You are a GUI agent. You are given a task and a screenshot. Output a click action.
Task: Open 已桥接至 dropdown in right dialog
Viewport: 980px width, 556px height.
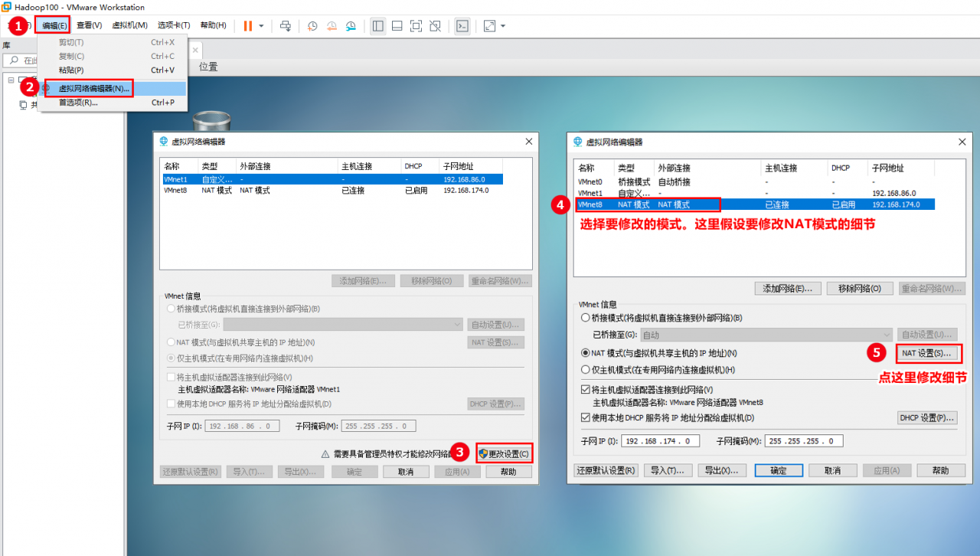[766, 335]
